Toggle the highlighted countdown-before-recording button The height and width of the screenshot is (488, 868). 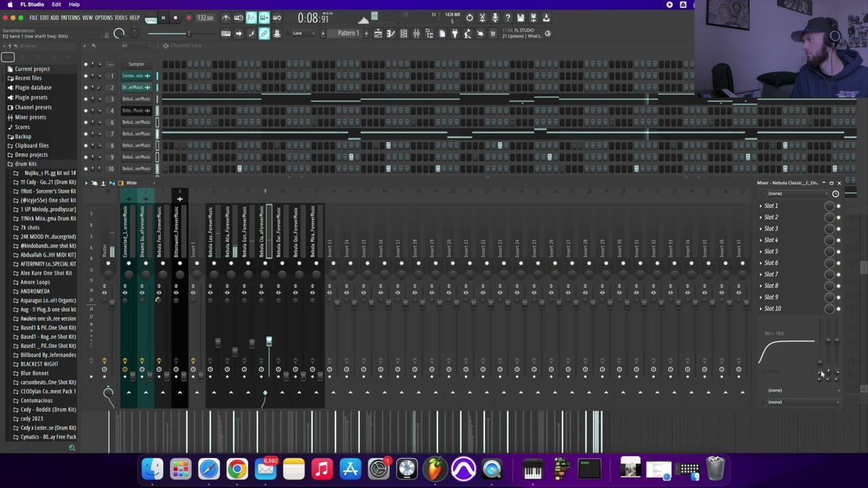pyautogui.click(x=251, y=18)
